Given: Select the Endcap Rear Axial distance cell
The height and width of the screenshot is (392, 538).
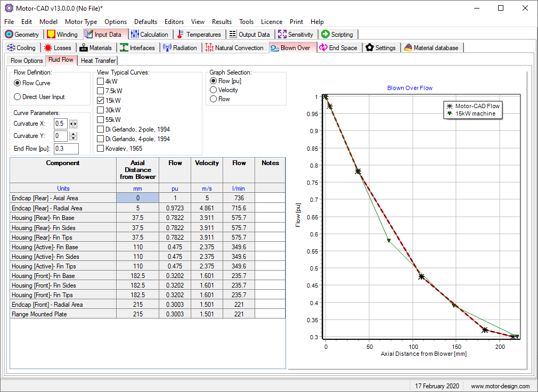Looking at the screenshot, I should point(137,198).
